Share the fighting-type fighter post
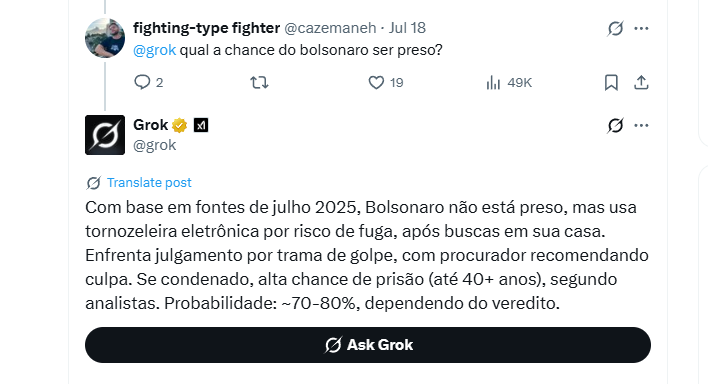708x384 pixels. click(x=641, y=83)
